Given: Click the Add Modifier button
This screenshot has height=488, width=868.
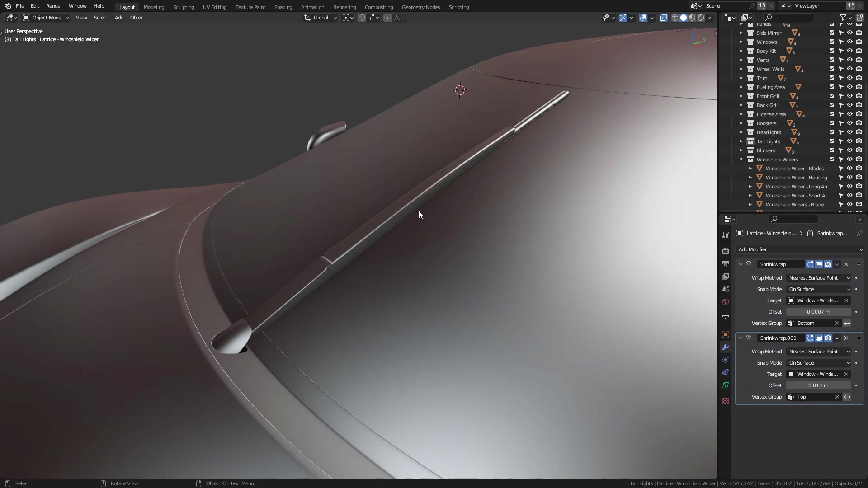Looking at the screenshot, I should 799,249.
